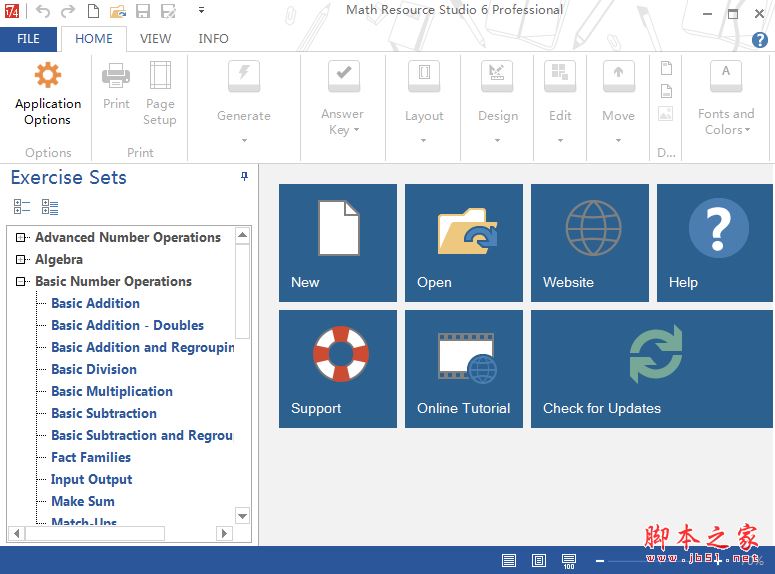Open Page Setup from ribbon
Viewport: 775px width, 574px height.
pos(160,94)
